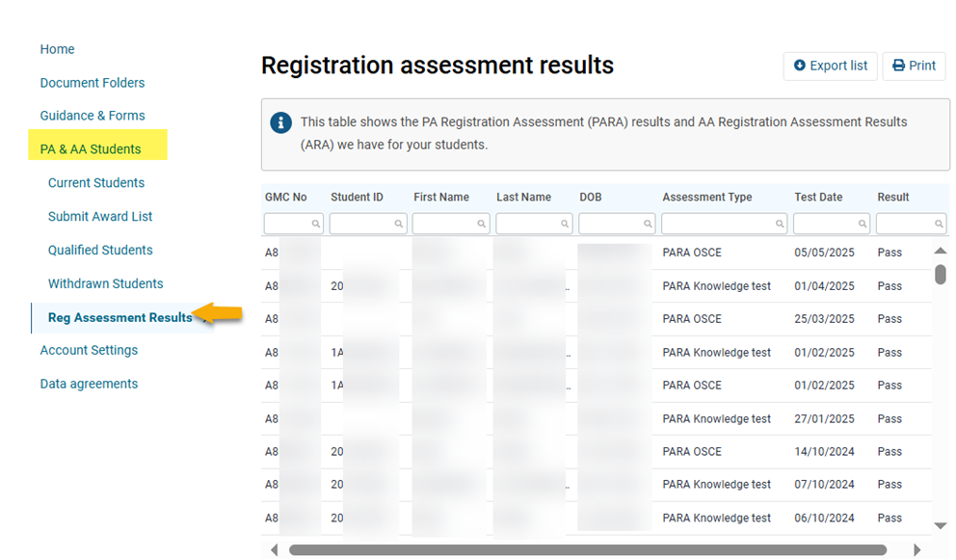Click search icon in Student ID filter
Viewport: 956px width, 560px height.
tap(398, 224)
